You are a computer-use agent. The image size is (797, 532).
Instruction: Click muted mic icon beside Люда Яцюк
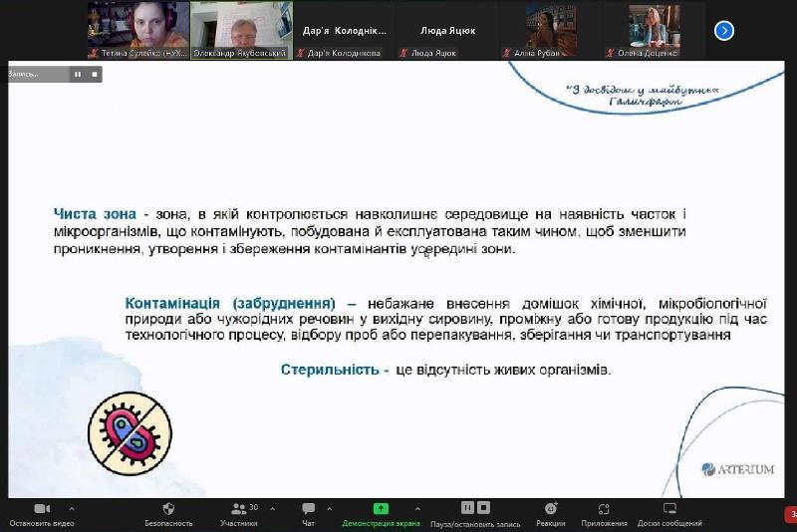pyautogui.click(x=404, y=53)
